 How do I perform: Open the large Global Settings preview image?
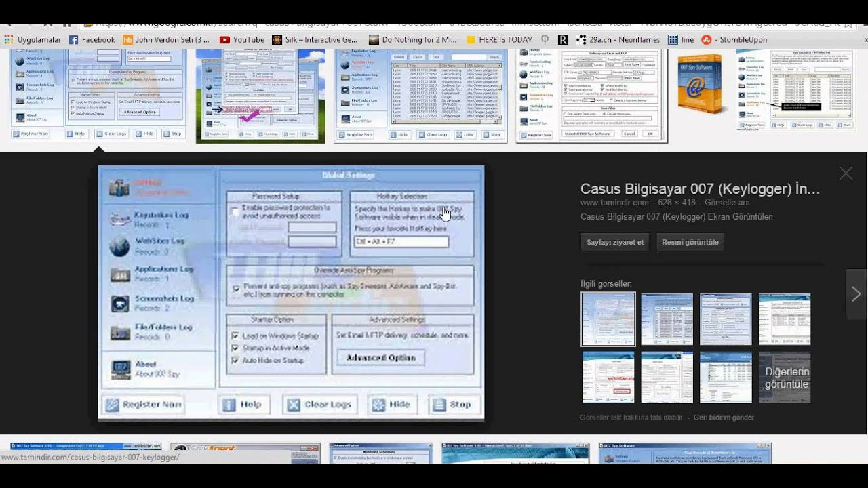[x=291, y=293]
